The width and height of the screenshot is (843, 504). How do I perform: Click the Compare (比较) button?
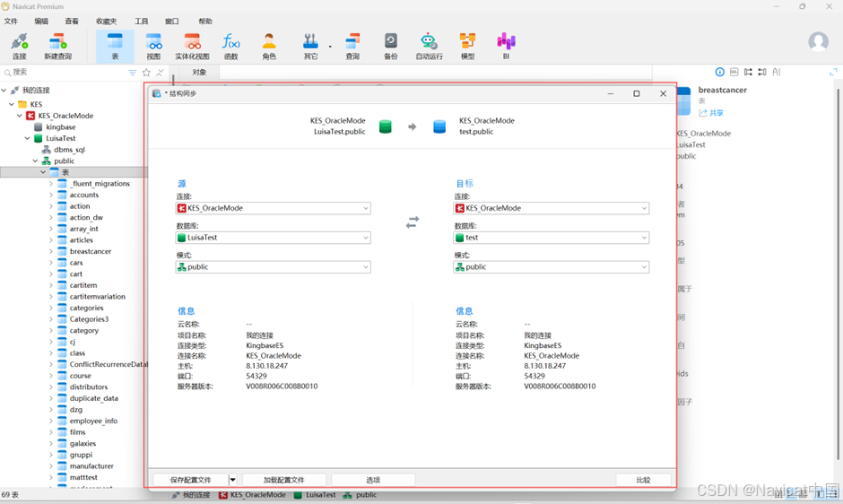644,480
